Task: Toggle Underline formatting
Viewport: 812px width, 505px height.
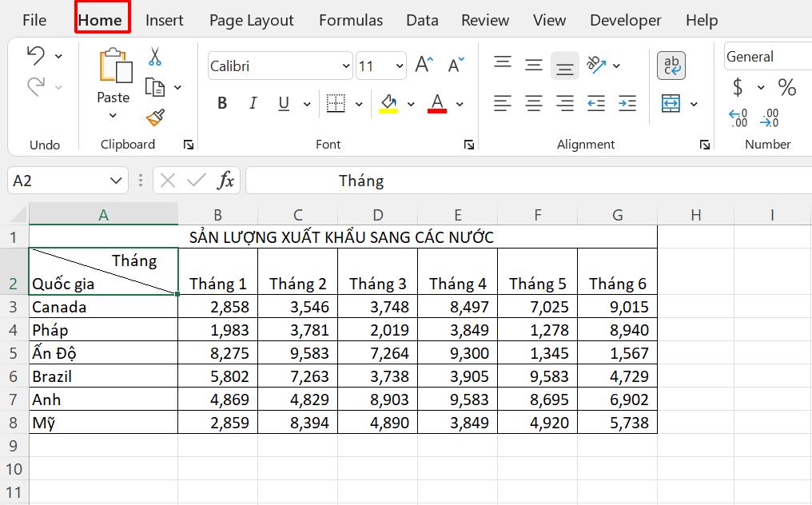Action: point(284,103)
